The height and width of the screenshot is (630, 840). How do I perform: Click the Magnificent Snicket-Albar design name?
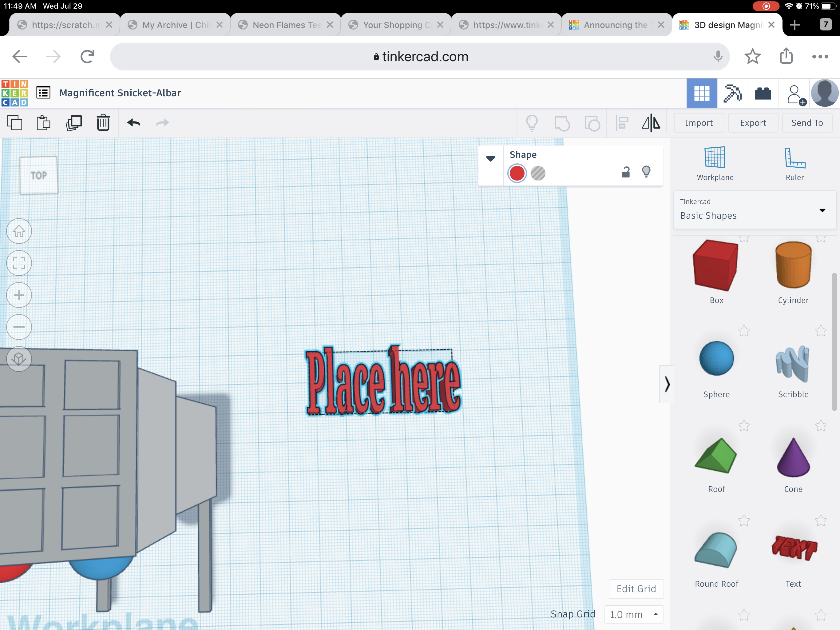(120, 93)
